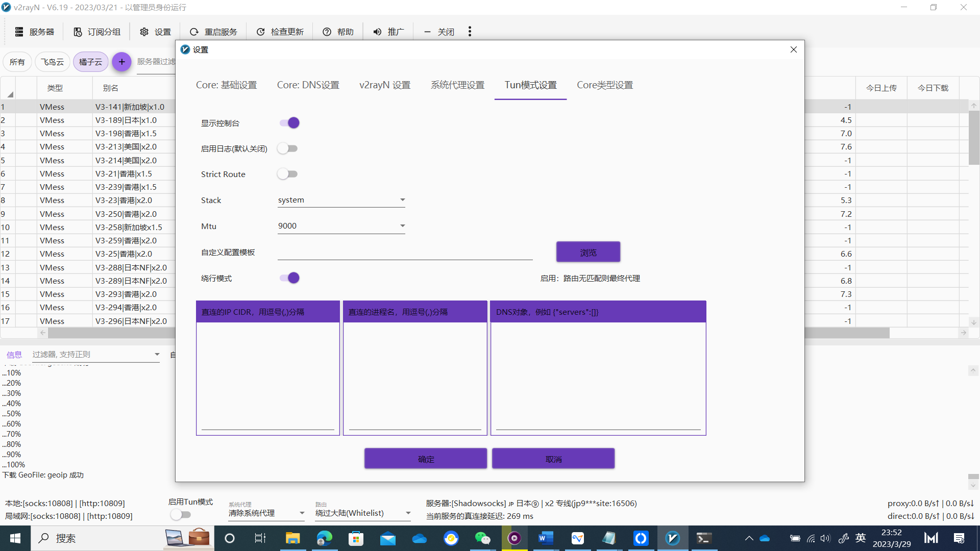Click the 重启服务 restart service icon
980x551 pixels.
coord(193,31)
